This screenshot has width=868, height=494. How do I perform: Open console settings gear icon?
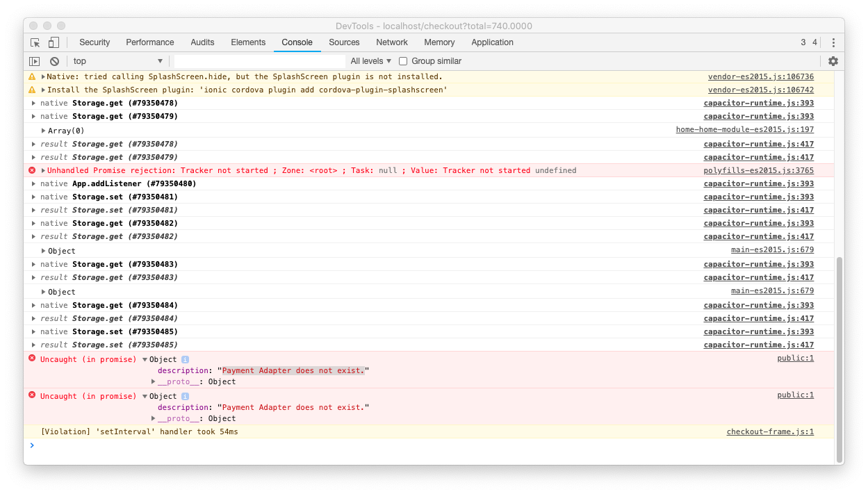(x=833, y=61)
